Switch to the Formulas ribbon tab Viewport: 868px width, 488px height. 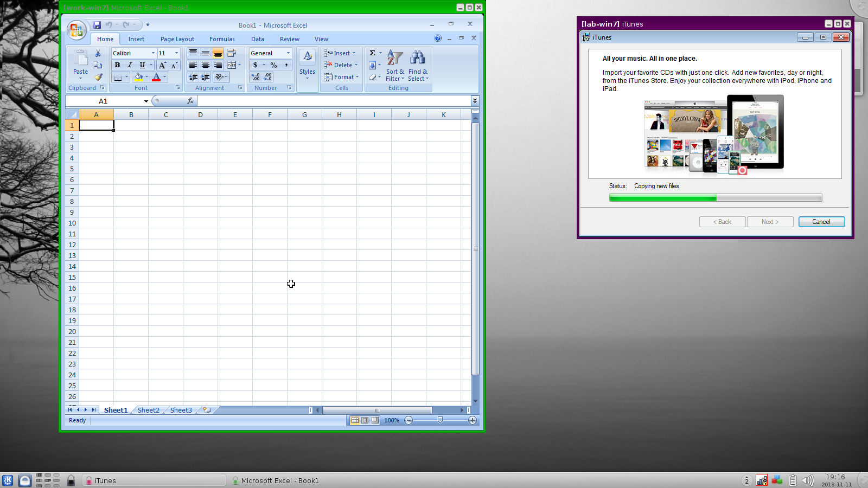(222, 38)
